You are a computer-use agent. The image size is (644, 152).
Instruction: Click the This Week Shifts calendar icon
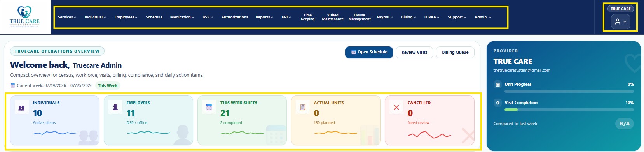(x=209, y=107)
